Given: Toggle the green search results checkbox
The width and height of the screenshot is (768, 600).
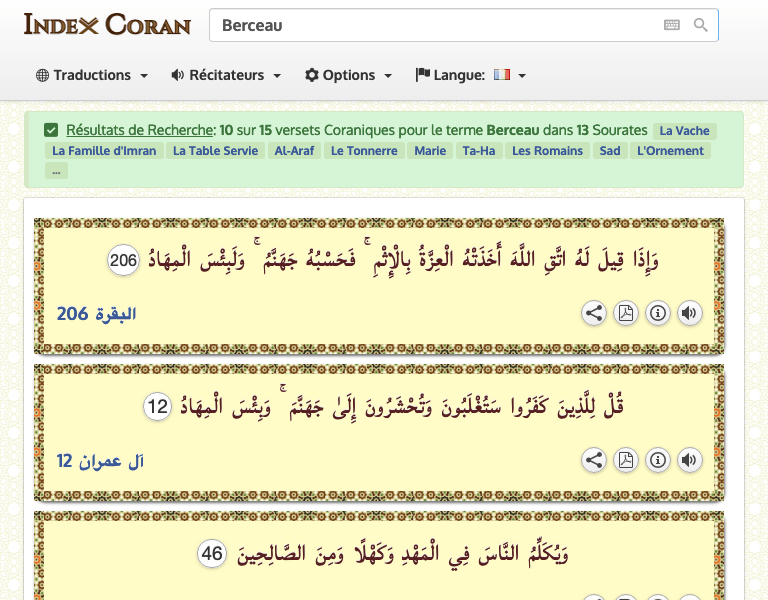Looking at the screenshot, I should (x=51, y=130).
